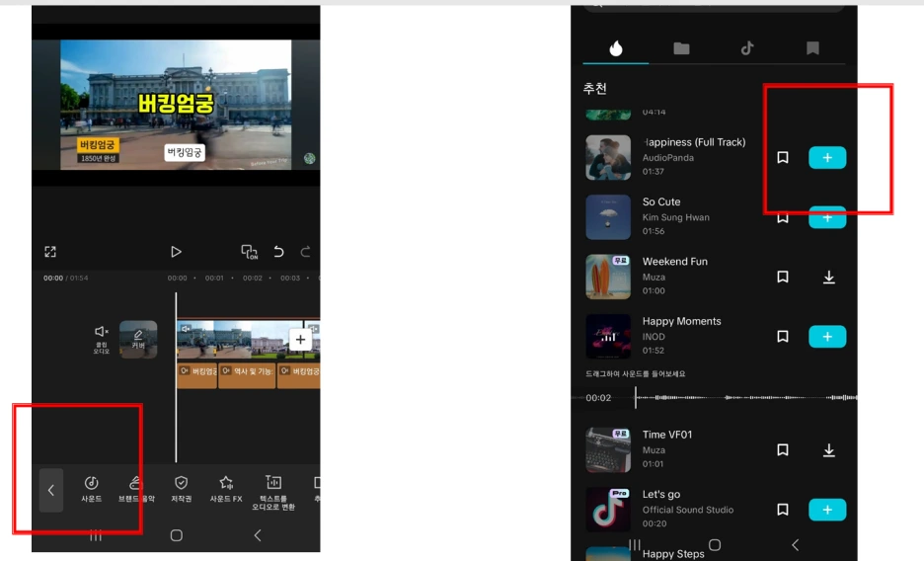
Task: Tap the Android back button on the sounds screen
Action: pos(795,545)
